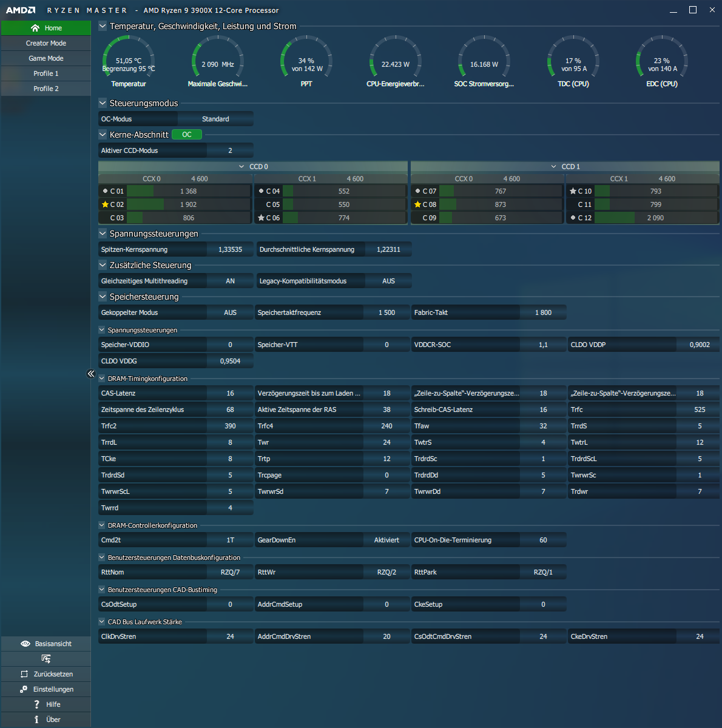
Task: Click the Zurücksetzen button
Action: (x=46, y=674)
